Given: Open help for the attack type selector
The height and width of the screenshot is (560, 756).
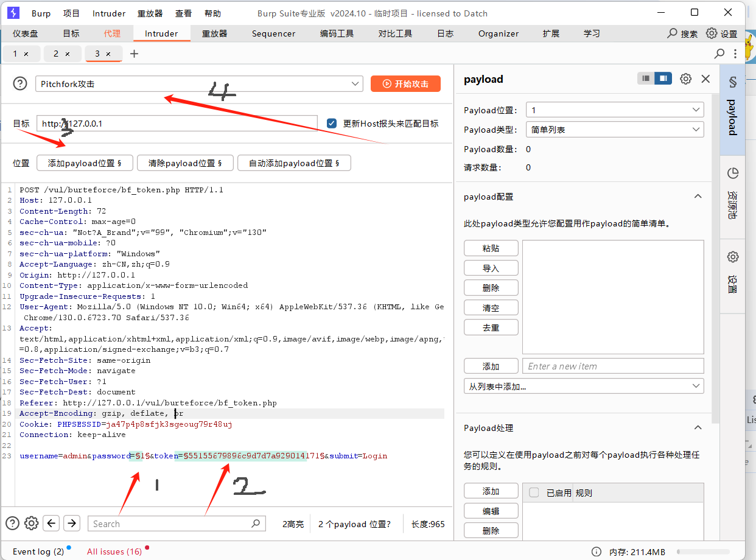Looking at the screenshot, I should (20, 84).
